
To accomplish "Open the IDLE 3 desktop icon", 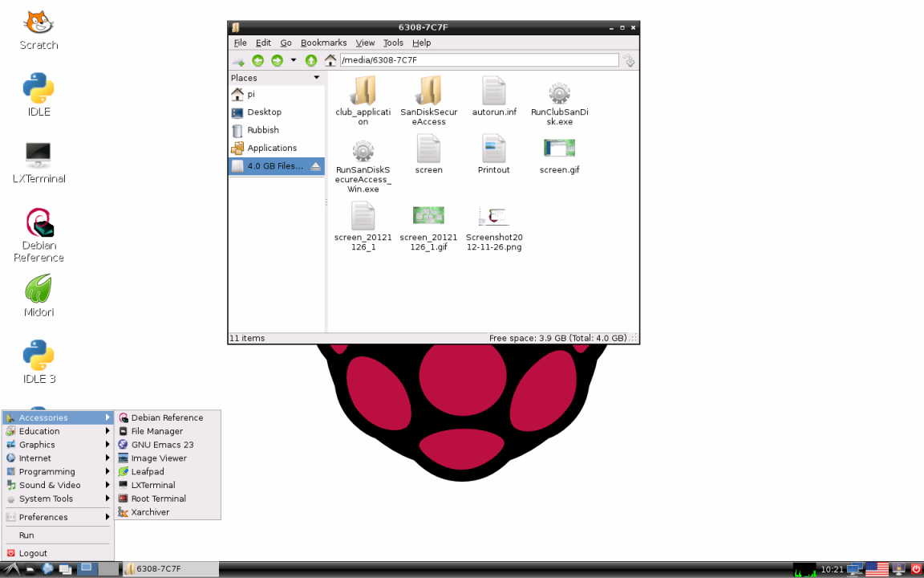I will click(x=38, y=362).
